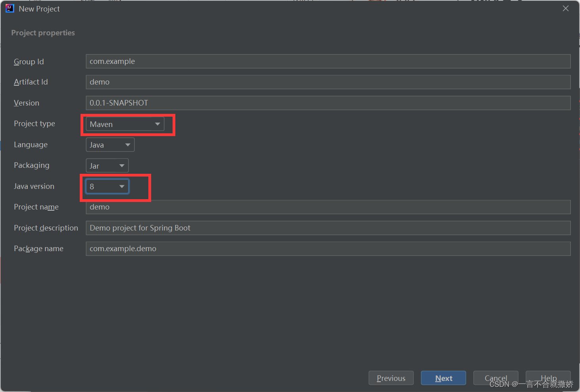Viewport: 580px width, 392px height.
Task: Focus the Artifact Id text field
Action: 328,82
